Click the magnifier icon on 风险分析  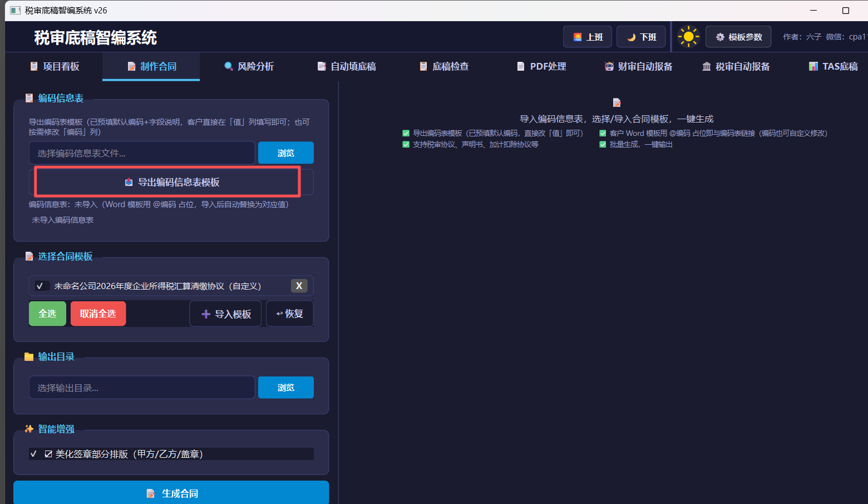(228, 66)
